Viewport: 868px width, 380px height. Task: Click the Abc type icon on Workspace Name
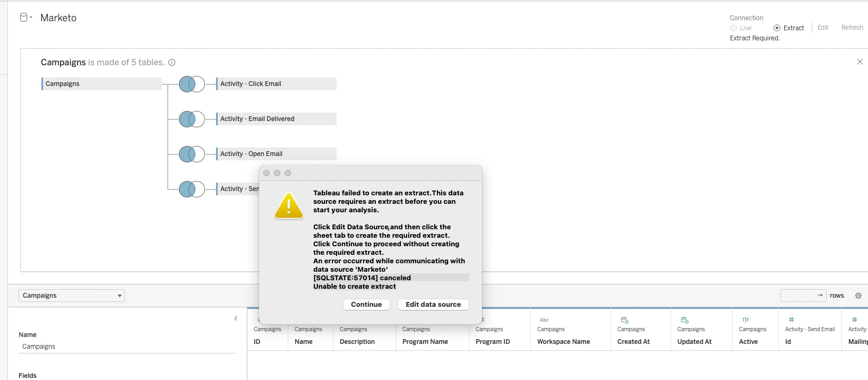[544, 320]
